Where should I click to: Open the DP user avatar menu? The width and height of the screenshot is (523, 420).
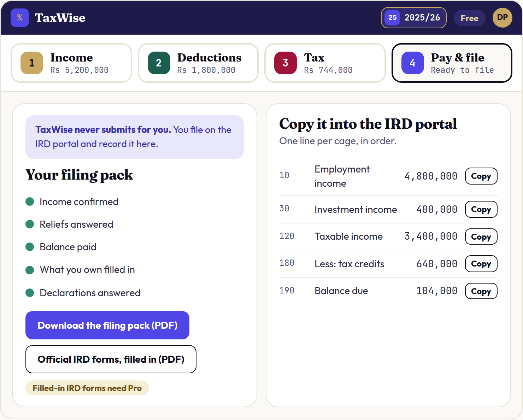502,18
